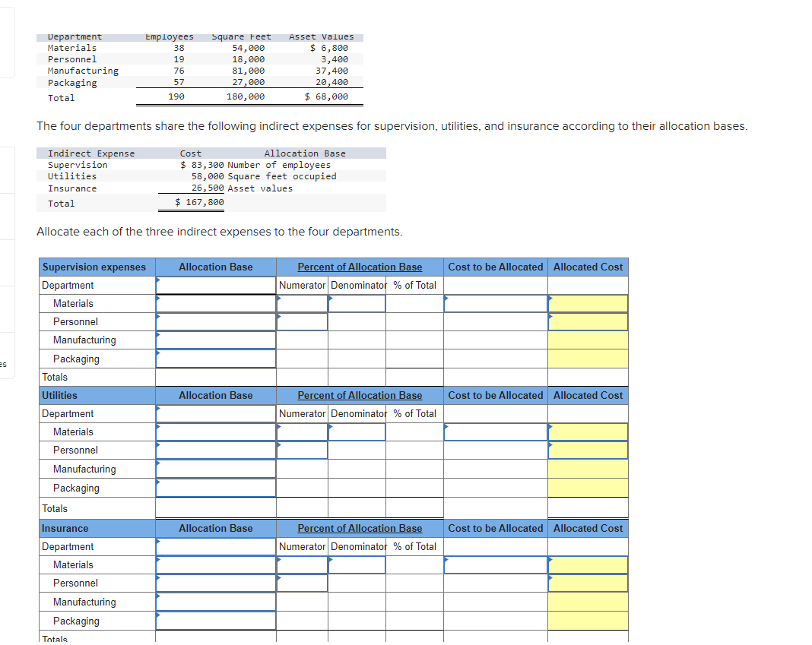The image size is (812, 645).
Task: Open the Allocation Base dropdown for Supervision Personnel
Action: tap(215, 321)
